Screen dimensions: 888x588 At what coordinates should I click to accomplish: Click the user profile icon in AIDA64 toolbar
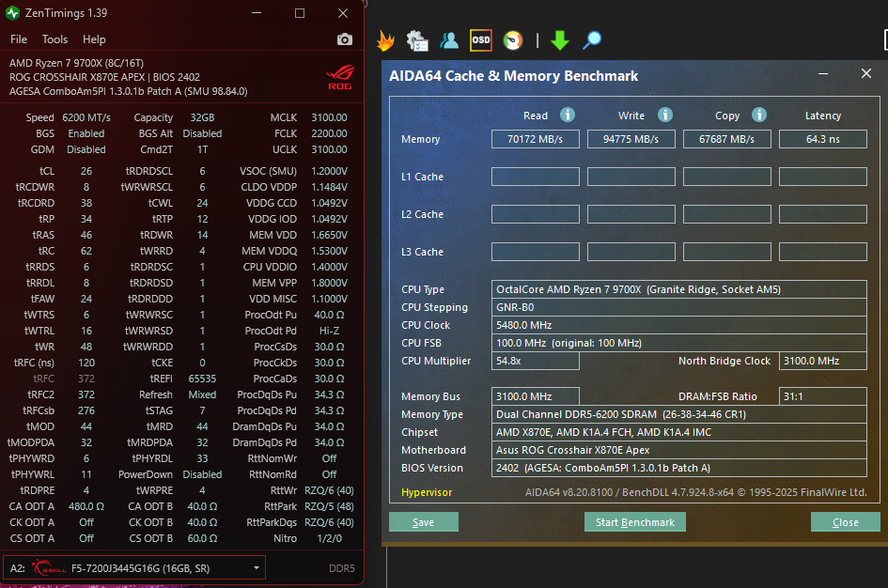pos(449,40)
